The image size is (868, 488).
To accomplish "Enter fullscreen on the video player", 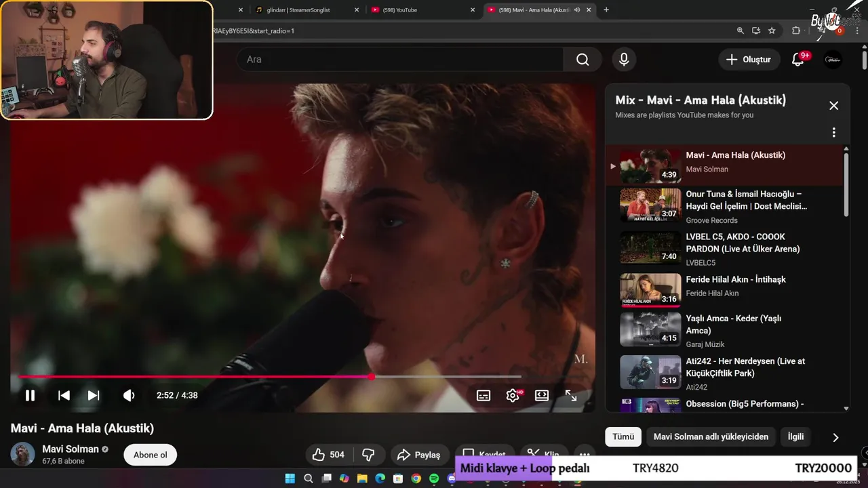I will pyautogui.click(x=571, y=395).
